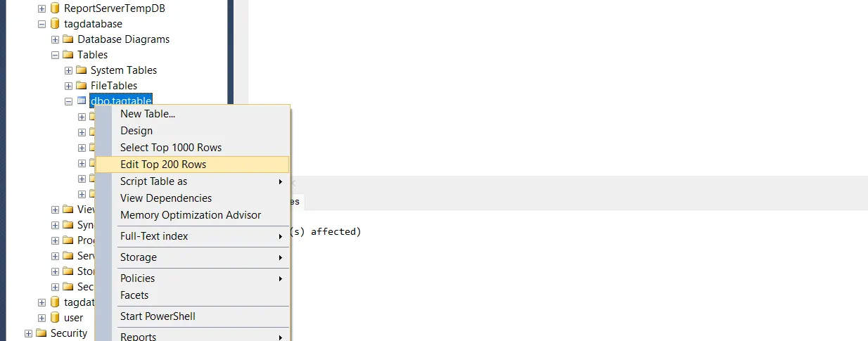Click the user database icon
The height and width of the screenshot is (341, 868).
[x=55, y=318]
